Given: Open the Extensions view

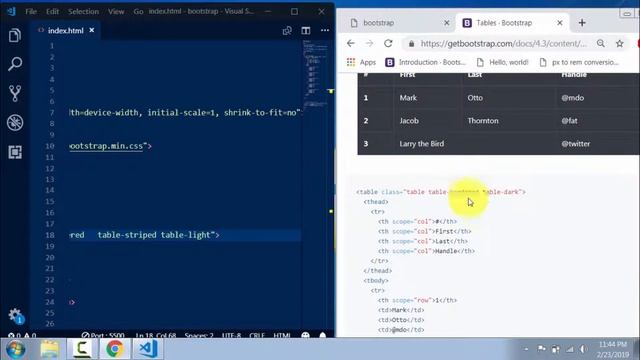Looking at the screenshot, I should (15, 152).
